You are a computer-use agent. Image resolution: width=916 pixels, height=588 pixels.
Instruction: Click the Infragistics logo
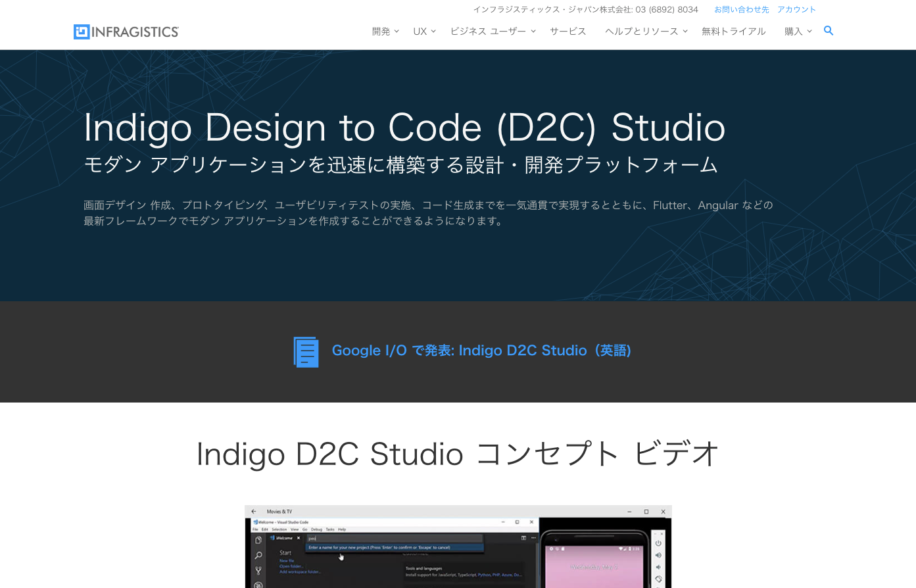click(126, 32)
